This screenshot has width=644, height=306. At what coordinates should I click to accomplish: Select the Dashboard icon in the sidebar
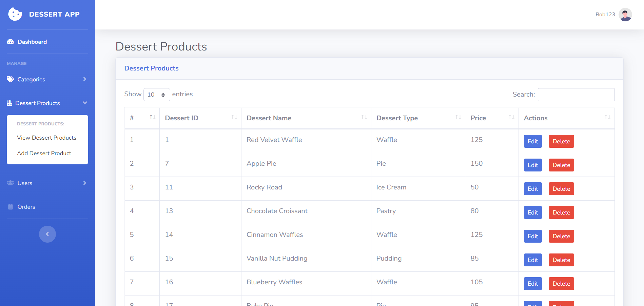click(10, 42)
